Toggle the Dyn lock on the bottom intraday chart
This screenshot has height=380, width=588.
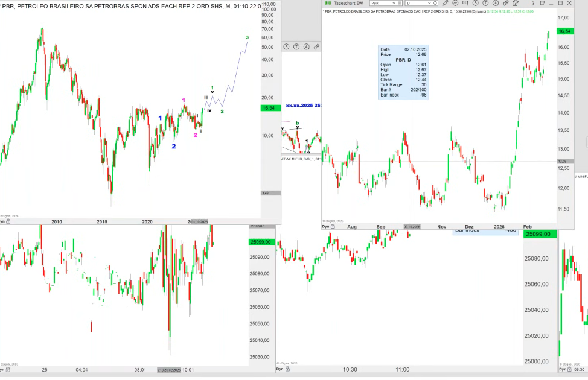click(x=280, y=369)
